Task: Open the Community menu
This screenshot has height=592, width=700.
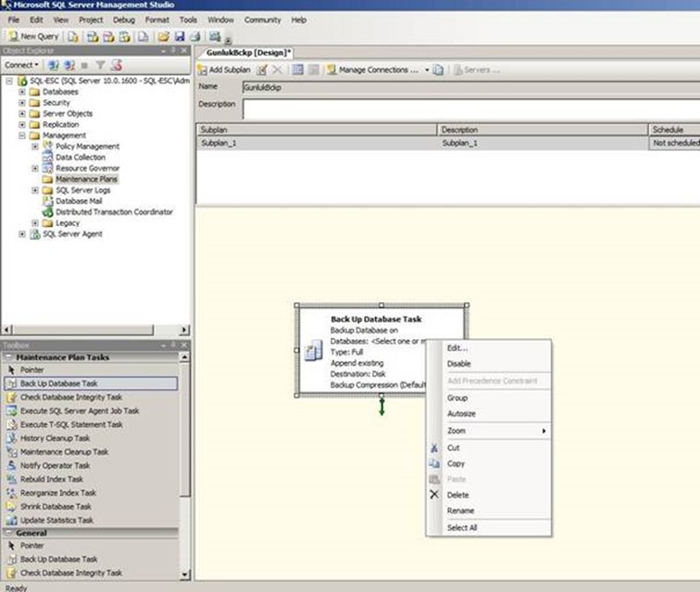Action: click(x=263, y=20)
